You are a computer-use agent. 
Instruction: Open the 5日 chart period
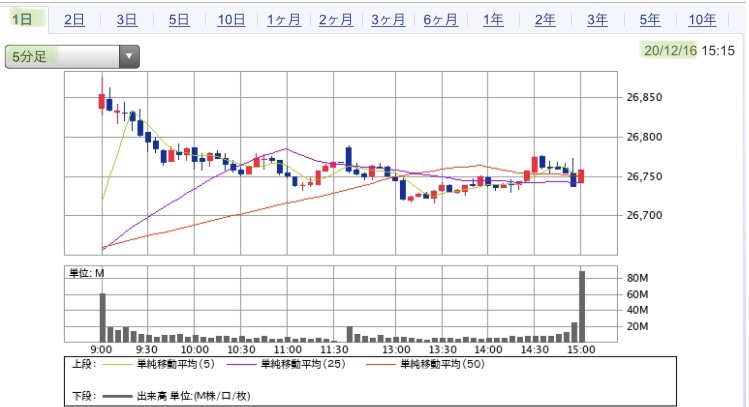point(179,20)
